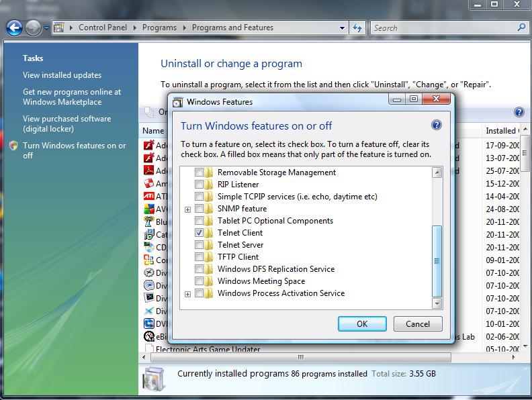This screenshot has width=532, height=400.
Task: Click the Search input field
Action: click(x=445, y=28)
